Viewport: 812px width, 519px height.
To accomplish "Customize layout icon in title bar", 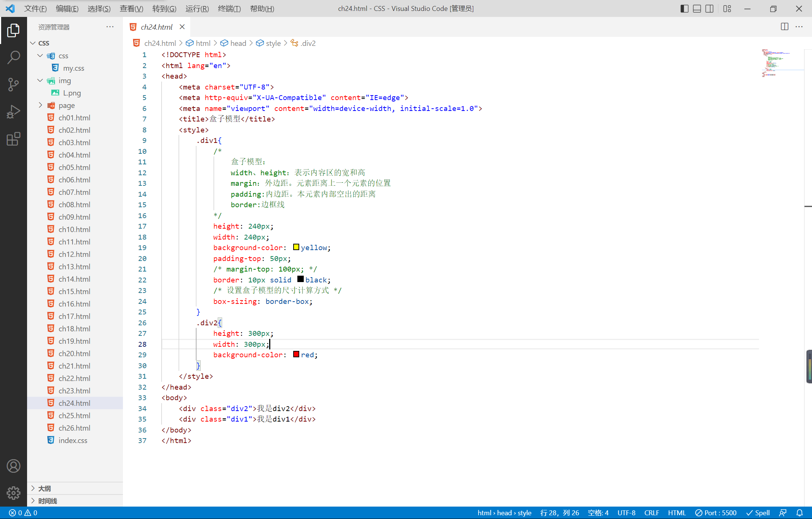I will [x=727, y=9].
